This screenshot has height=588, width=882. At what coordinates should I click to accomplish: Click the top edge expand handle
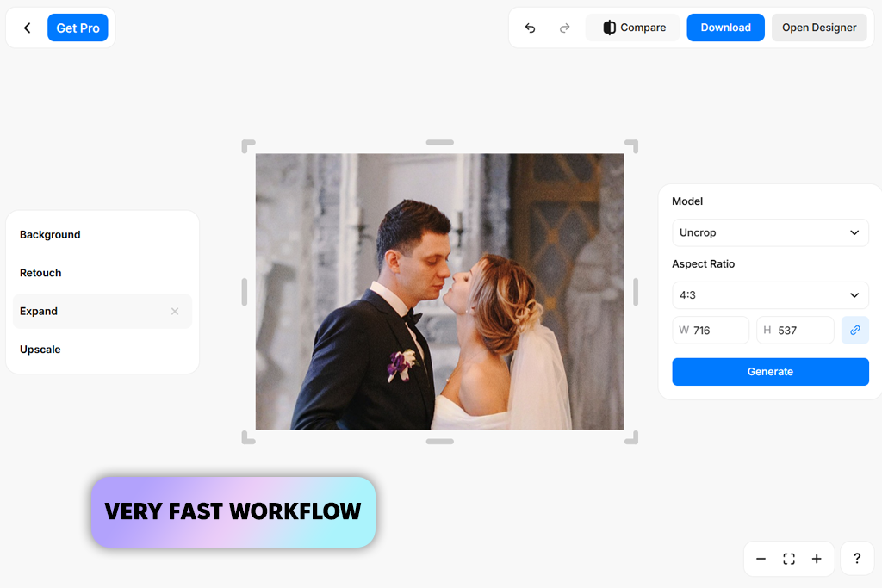click(x=440, y=143)
